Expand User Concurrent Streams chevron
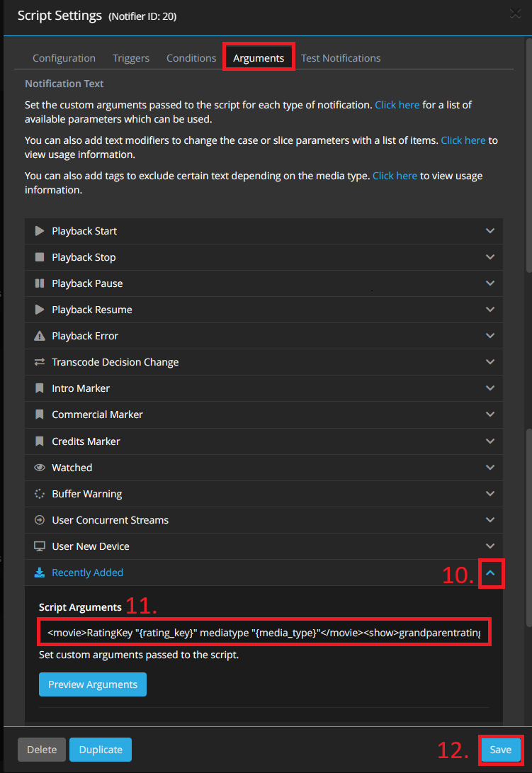The width and height of the screenshot is (532, 773). click(489, 520)
